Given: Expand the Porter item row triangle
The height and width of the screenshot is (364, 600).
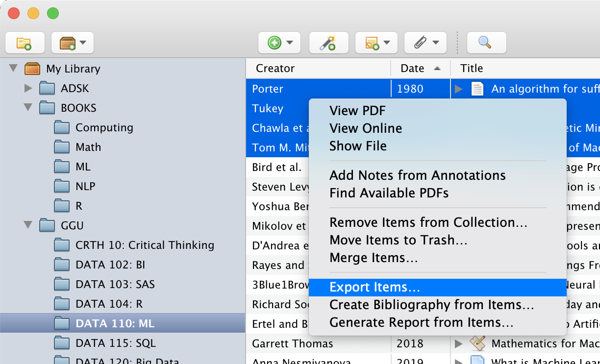Looking at the screenshot, I should pos(459,89).
